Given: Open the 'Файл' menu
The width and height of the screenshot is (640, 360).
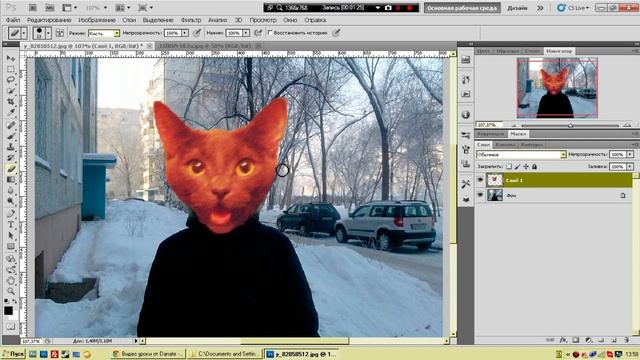Looking at the screenshot, I should (x=13, y=20).
